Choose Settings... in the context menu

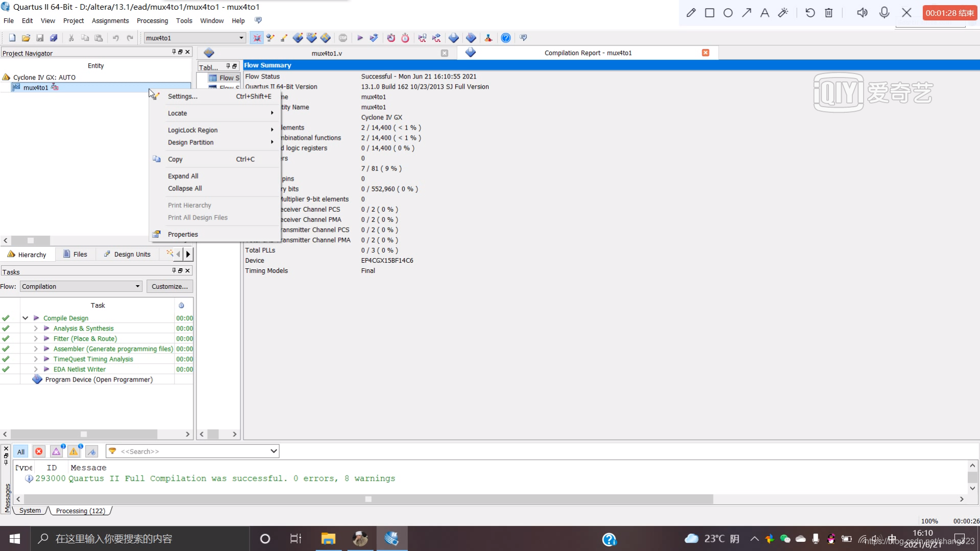click(215, 96)
